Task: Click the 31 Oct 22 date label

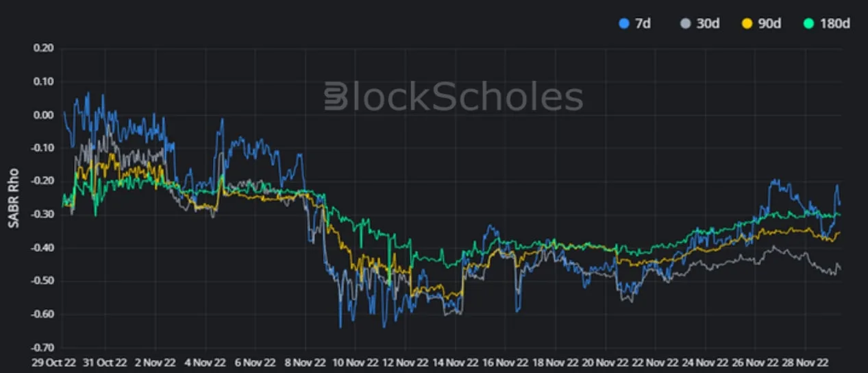Action: (x=105, y=361)
